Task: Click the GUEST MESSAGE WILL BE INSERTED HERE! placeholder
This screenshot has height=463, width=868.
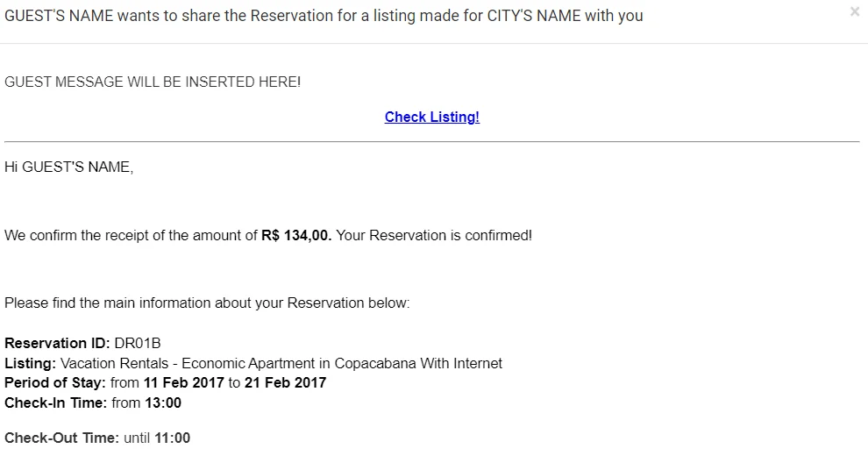Action: click(x=153, y=82)
